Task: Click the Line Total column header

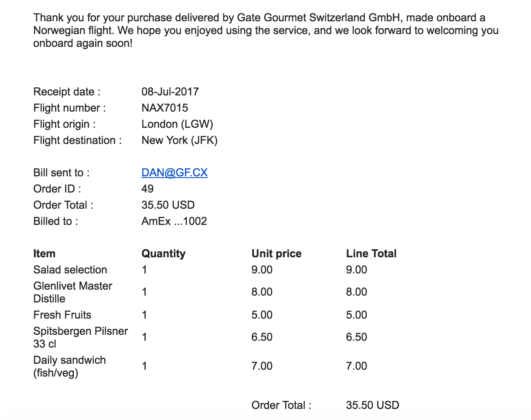Action: click(x=371, y=253)
